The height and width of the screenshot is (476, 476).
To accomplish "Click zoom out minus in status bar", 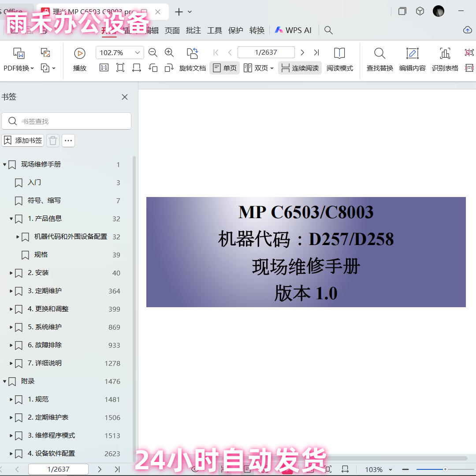I will 405,469.
